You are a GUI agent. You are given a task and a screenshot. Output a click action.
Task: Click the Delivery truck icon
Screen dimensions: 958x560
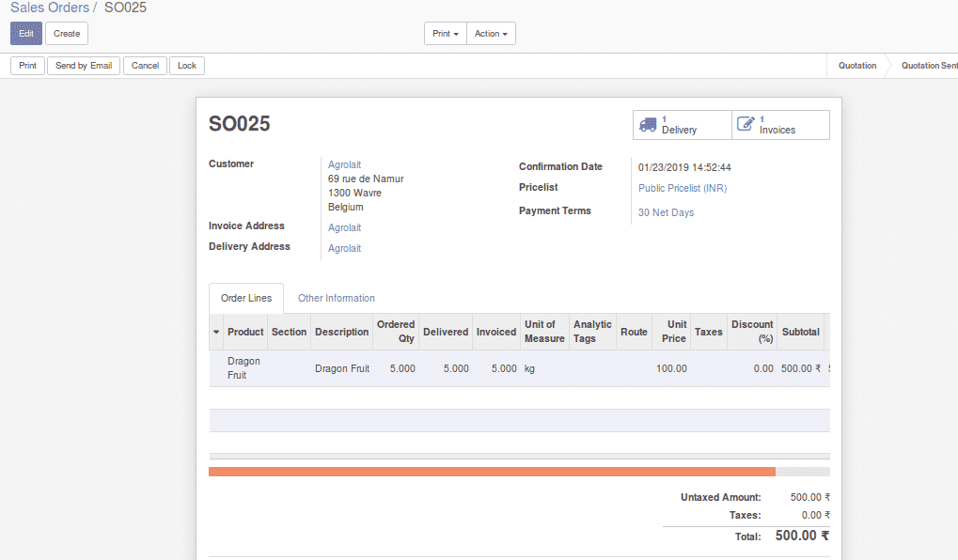(x=648, y=125)
